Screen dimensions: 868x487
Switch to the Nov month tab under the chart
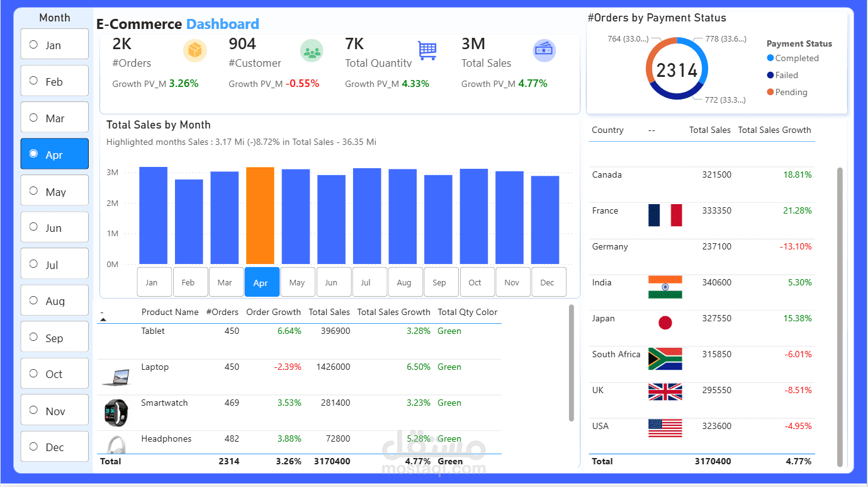[x=513, y=282]
